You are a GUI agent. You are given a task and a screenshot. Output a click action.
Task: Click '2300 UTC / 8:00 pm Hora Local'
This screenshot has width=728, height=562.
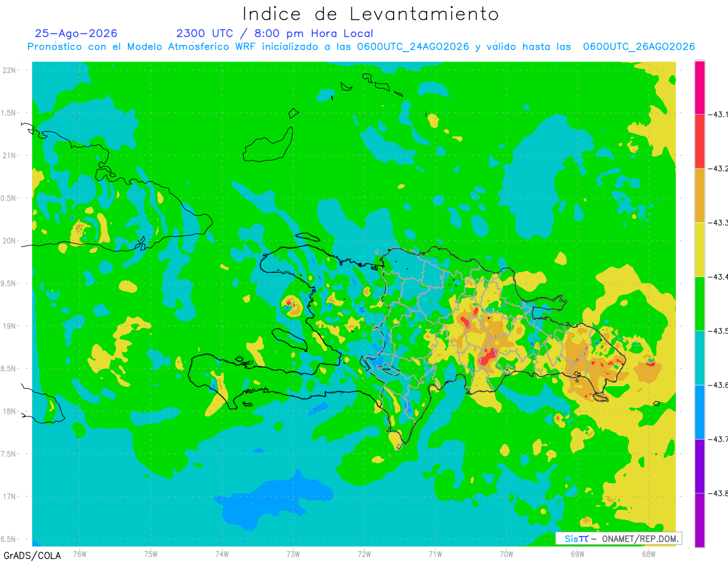(274, 33)
